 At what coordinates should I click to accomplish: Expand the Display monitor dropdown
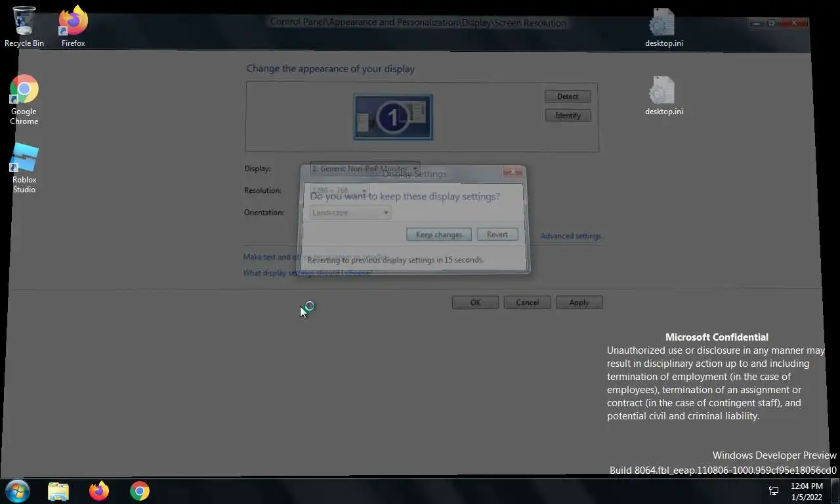click(365, 169)
